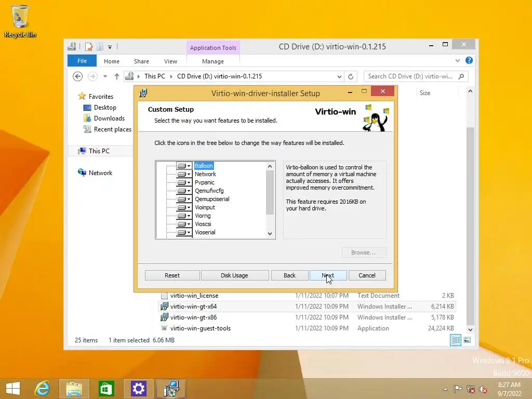This screenshot has height=399, width=532.
Task: Open the Share ribbon tab
Action: [141, 61]
